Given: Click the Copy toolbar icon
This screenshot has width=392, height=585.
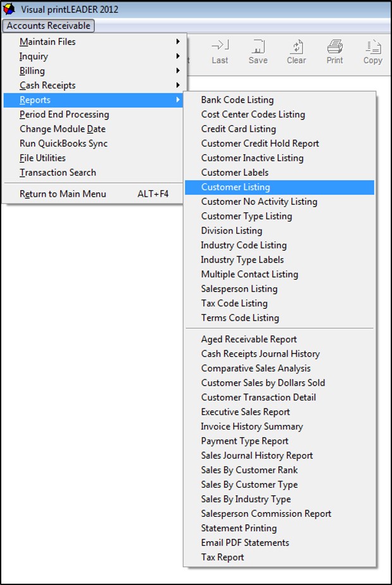Looking at the screenshot, I should click(373, 52).
